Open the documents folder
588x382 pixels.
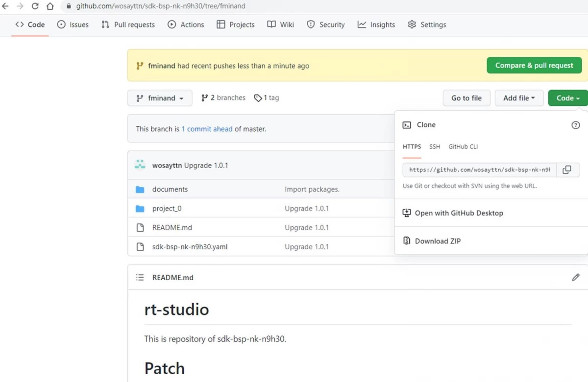170,189
